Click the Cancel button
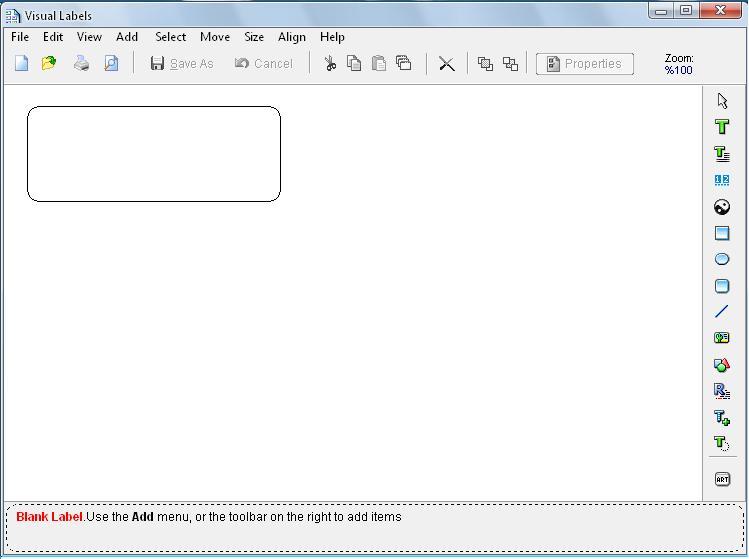Image resolution: width=749 pixels, height=559 pixels. point(263,64)
